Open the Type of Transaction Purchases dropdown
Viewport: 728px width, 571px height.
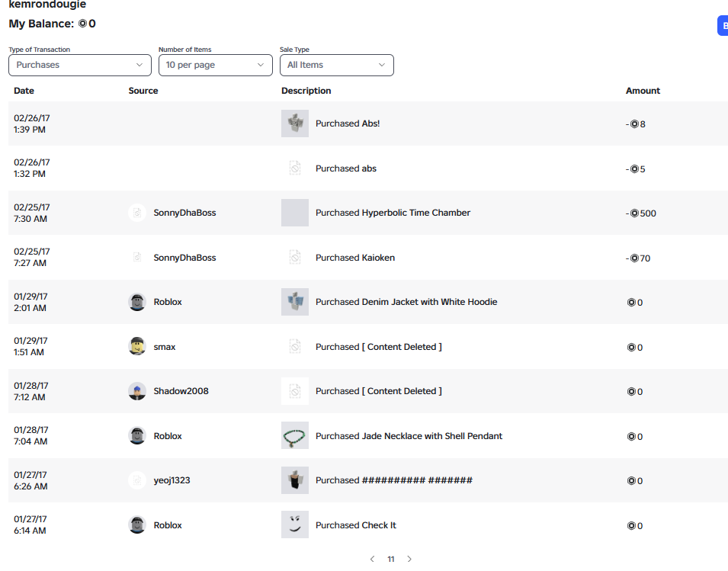click(x=80, y=65)
